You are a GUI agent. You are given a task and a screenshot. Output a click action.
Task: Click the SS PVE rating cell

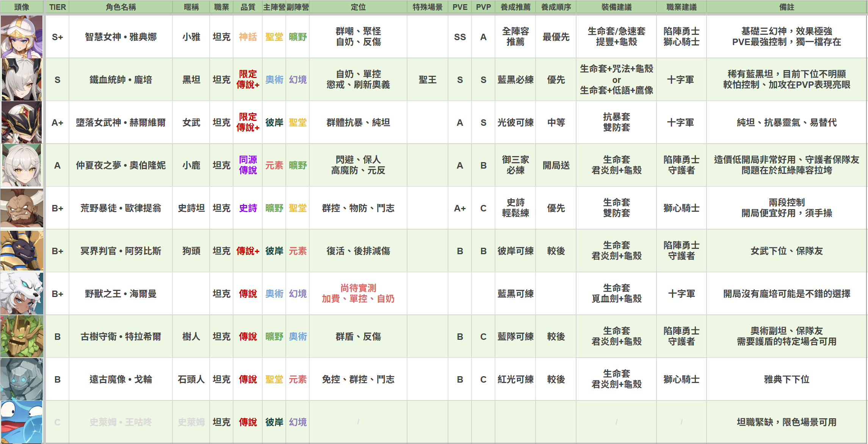pos(460,37)
